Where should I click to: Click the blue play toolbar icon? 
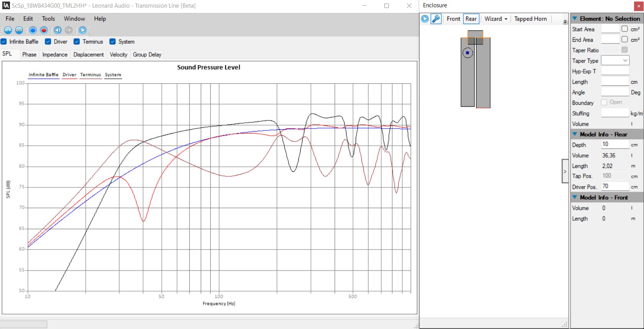[x=83, y=30]
